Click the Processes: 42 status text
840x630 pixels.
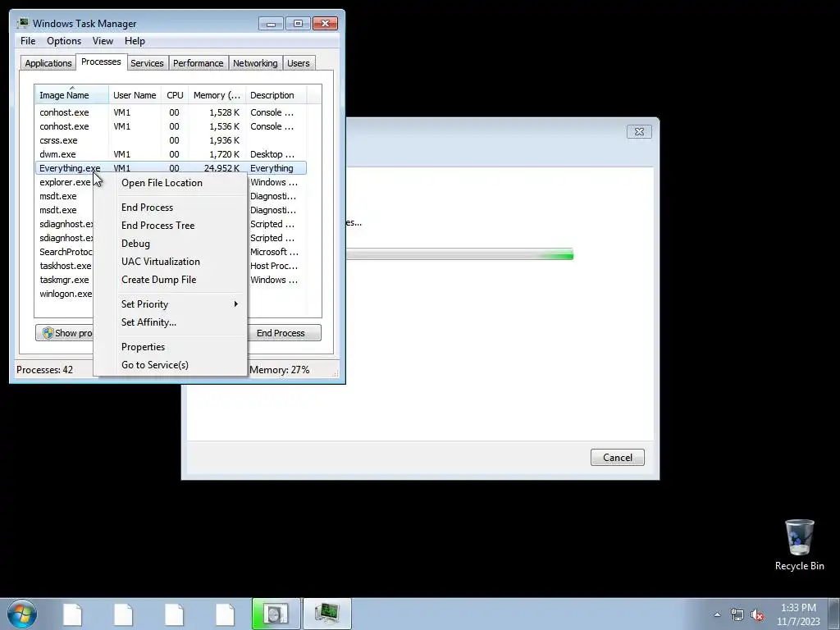pyautogui.click(x=44, y=370)
